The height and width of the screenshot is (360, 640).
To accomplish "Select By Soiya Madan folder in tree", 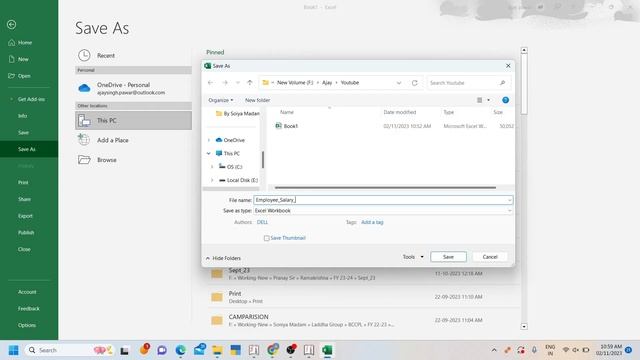I will click(x=238, y=114).
